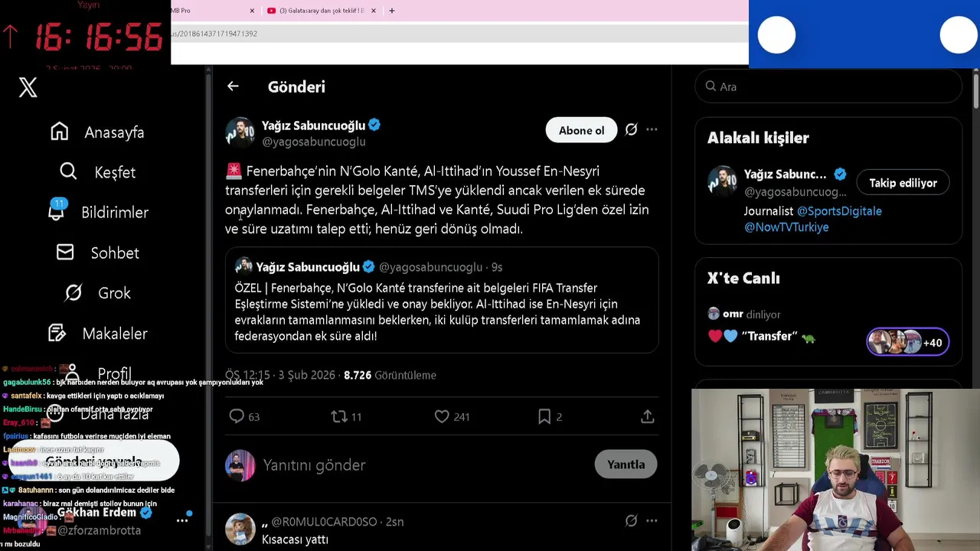980x551 pixels.
Task: Click the search magnifier icon in Ara
Action: click(710, 86)
